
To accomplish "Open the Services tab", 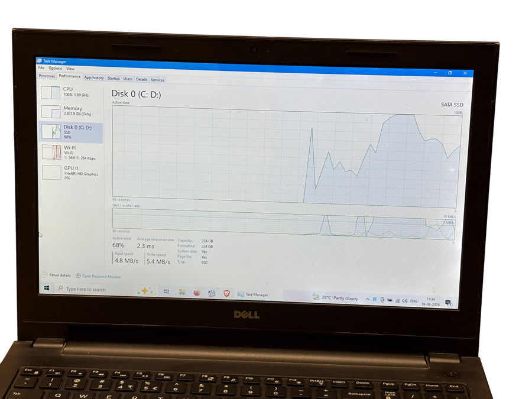I will pyautogui.click(x=157, y=80).
